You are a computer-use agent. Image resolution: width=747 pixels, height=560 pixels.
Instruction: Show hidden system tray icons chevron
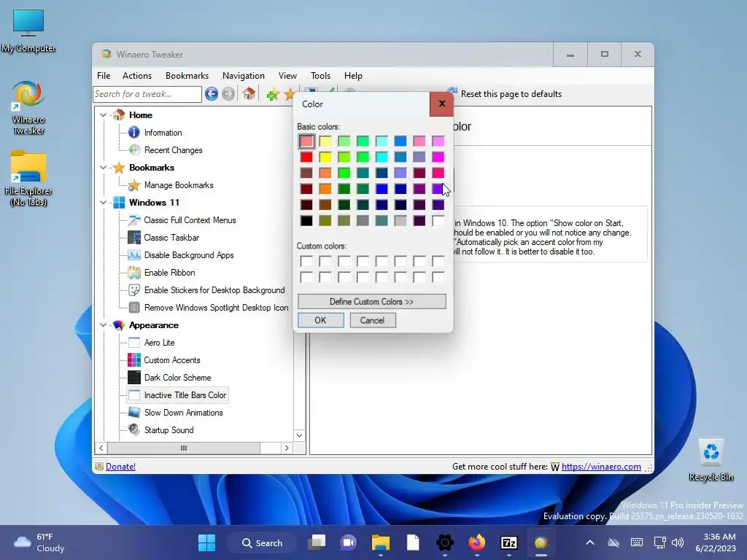pyautogui.click(x=589, y=542)
